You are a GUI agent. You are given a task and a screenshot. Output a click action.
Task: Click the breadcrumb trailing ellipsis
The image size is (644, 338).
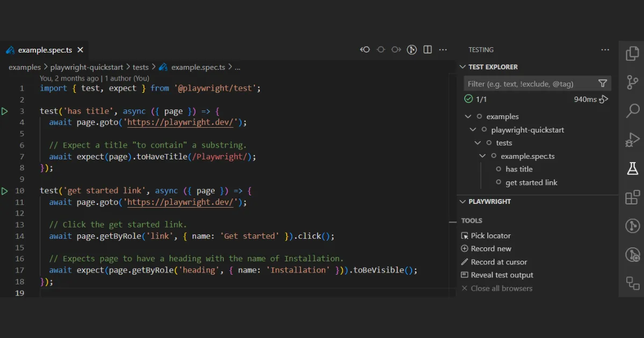238,68
